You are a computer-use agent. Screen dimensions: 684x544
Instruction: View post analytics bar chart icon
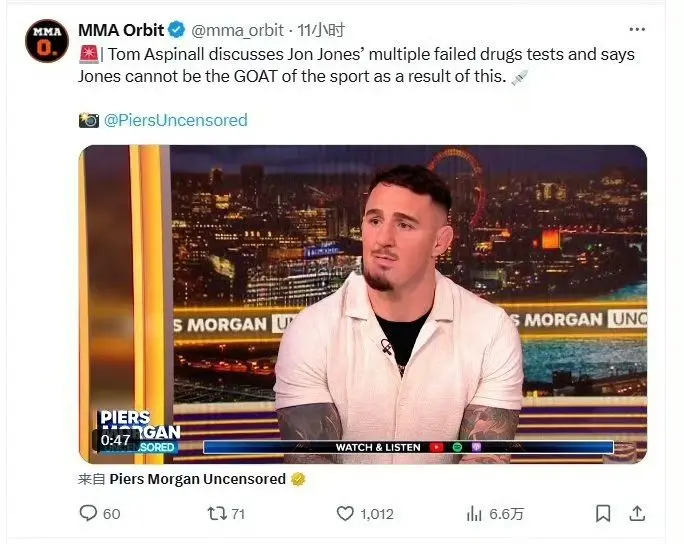coord(474,514)
